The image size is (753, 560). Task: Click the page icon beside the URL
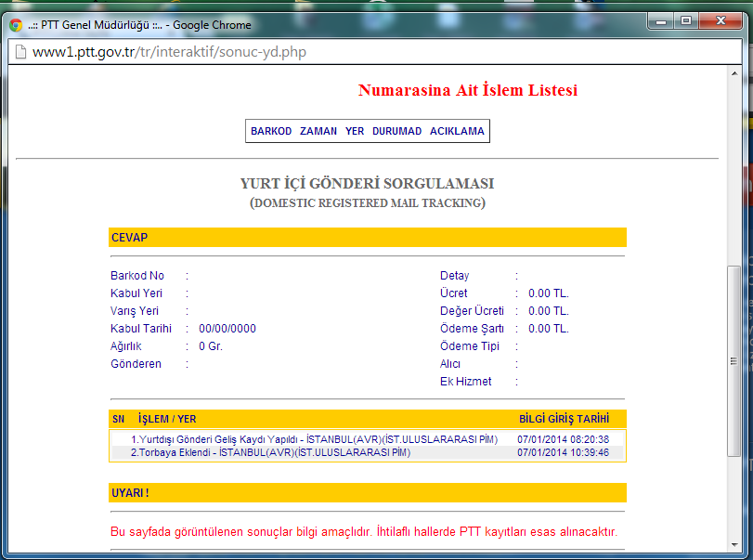pyautogui.click(x=20, y=52)
